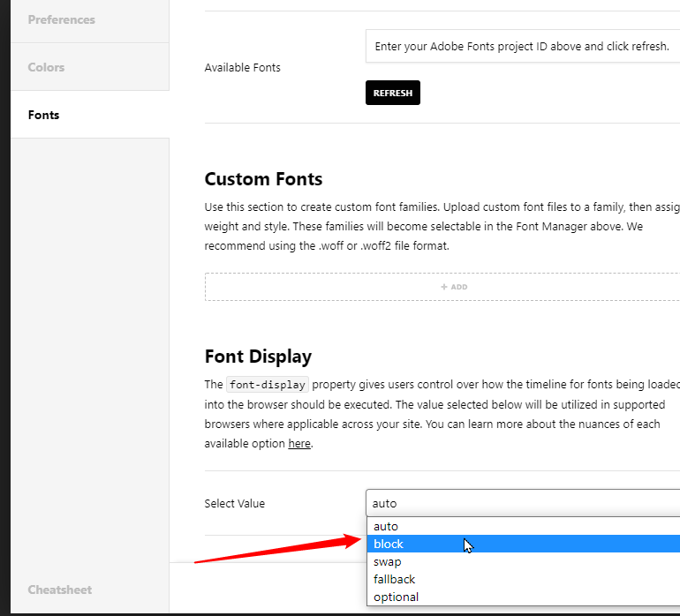Screen dimensions: 680x616
Task: Click the Available Fonts info box
Action: point(523,47)
